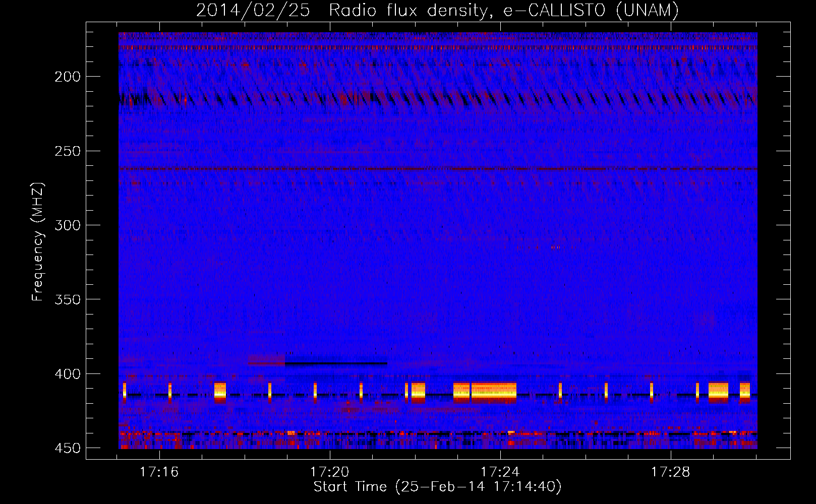Click the 'Start Time (25-Feb-14 17:14:40)' label
The image size is (816, 504).
[437, 487]
